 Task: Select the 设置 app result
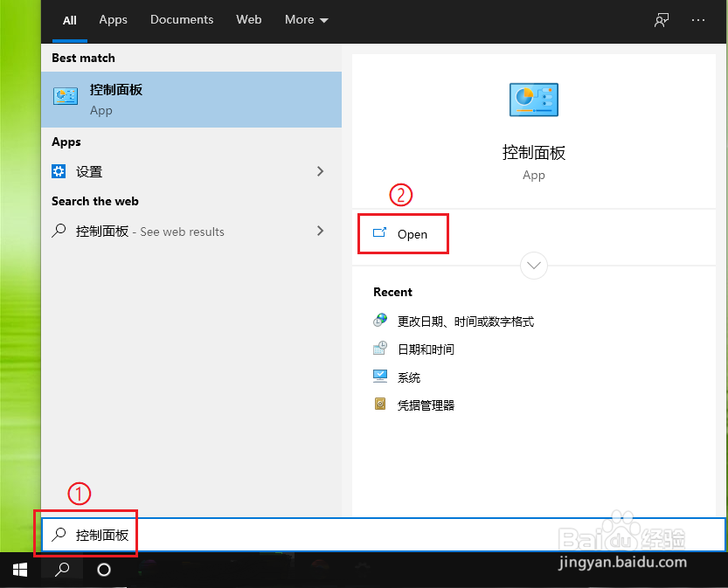coord(191,171)
